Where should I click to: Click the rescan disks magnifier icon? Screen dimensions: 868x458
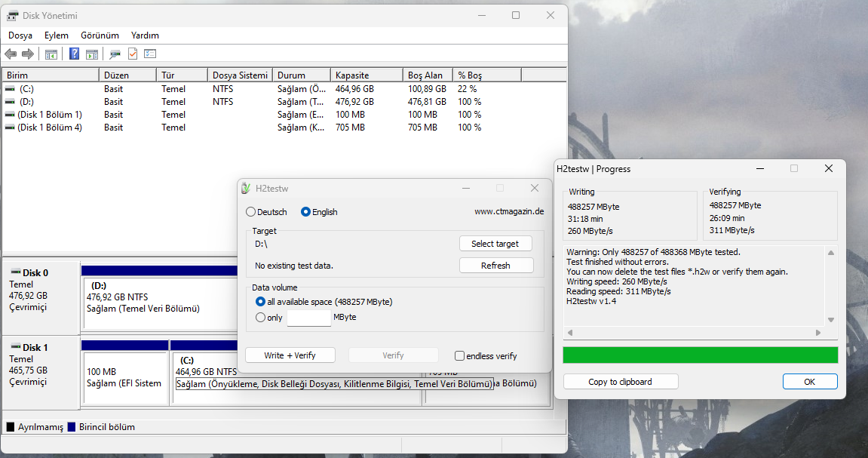click(x=115, y=54)
